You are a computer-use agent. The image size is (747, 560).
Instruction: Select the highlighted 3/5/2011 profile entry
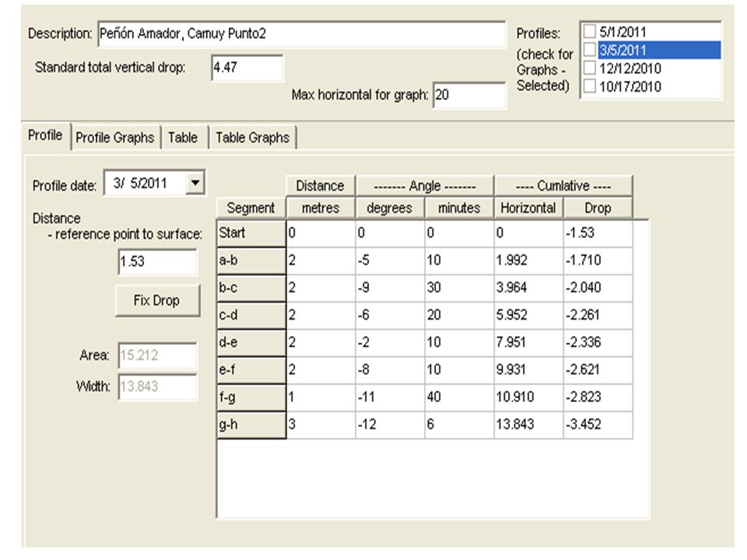[x=659, y=50]
